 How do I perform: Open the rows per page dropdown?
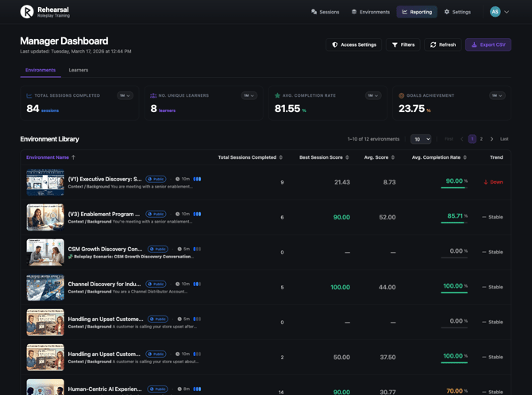coord(421,139)
